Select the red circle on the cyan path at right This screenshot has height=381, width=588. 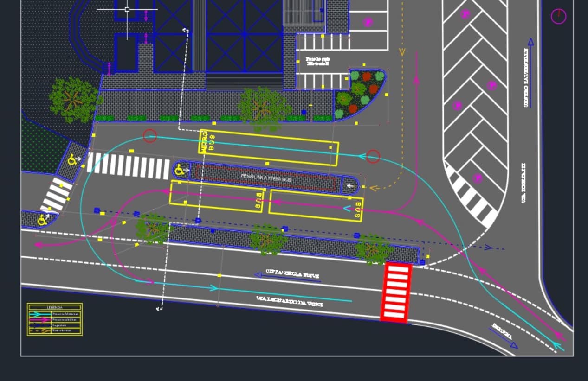(x=373, y=157)
